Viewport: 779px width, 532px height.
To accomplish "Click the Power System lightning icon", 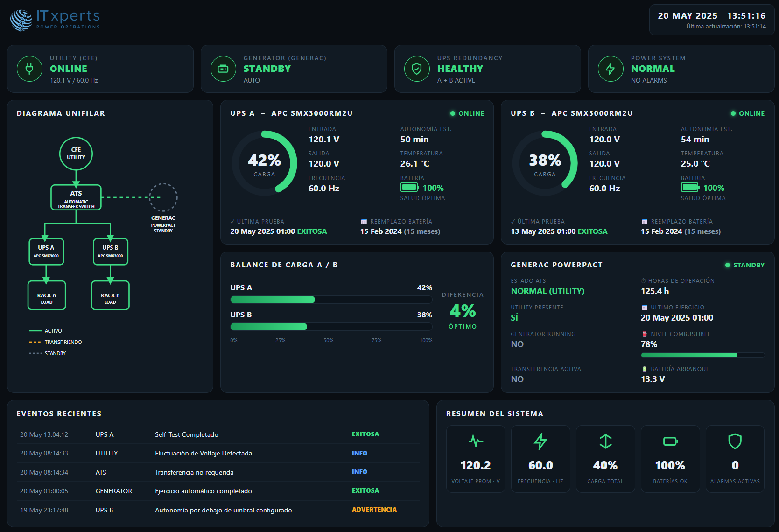I will pos(611,69).
